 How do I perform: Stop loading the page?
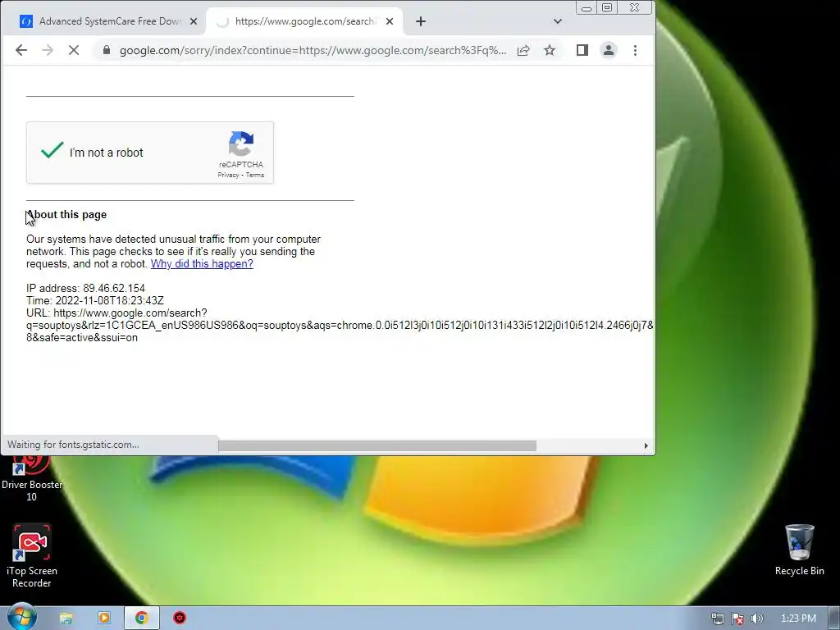tap(74, 50)
